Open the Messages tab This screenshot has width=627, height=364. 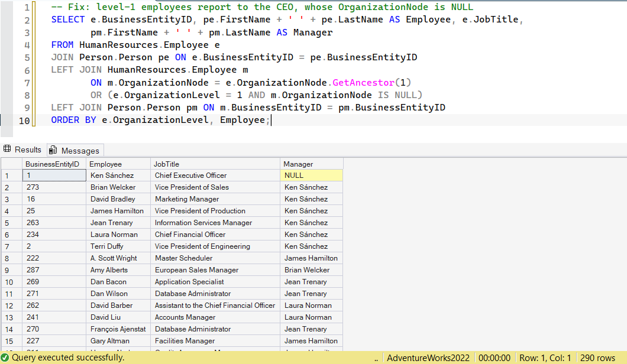75,150
